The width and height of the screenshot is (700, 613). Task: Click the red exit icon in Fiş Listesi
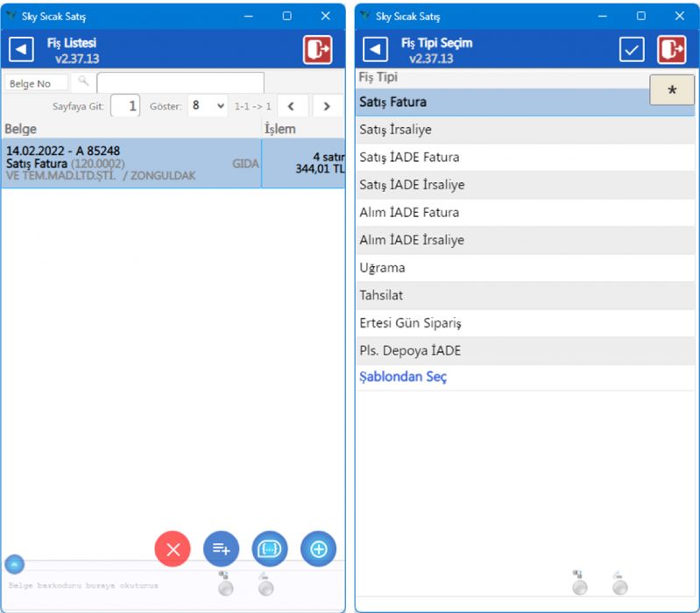coord(318,50)
